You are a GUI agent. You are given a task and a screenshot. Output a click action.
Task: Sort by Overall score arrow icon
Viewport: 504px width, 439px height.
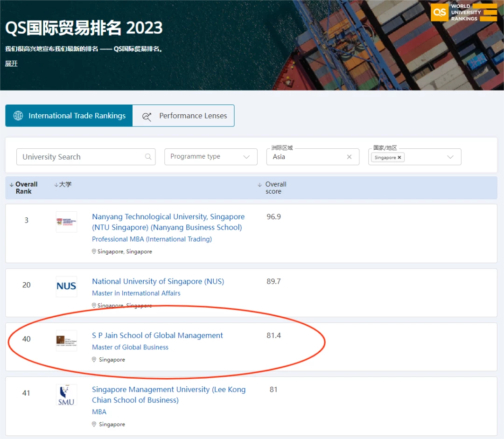coord(260,184)
